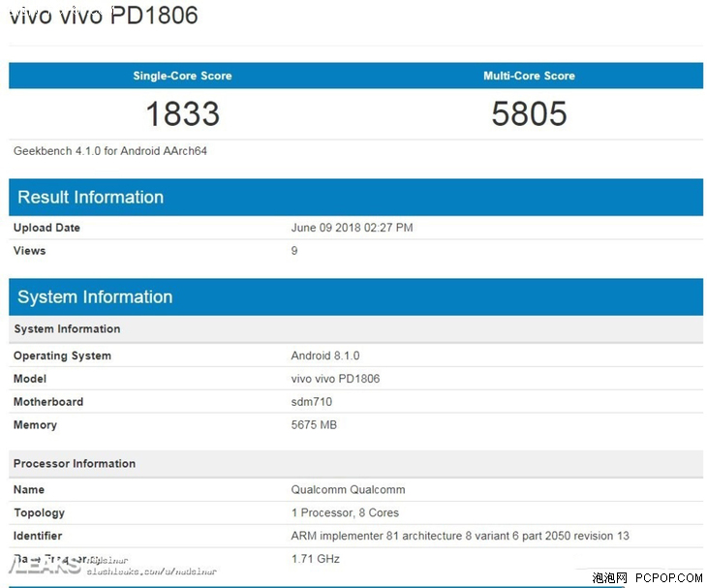
Task: Select the 'Identifier' label
Action: pos(38,536)
